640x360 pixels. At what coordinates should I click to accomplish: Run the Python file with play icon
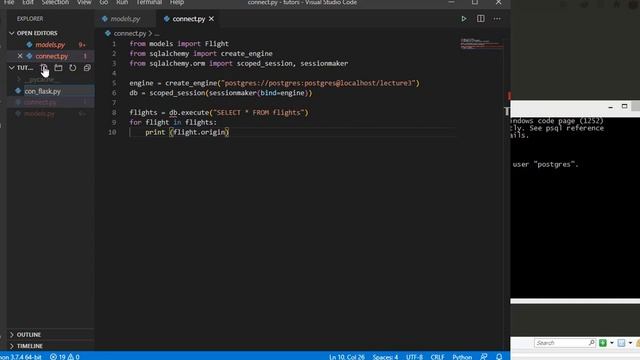(x=464, y=19)
